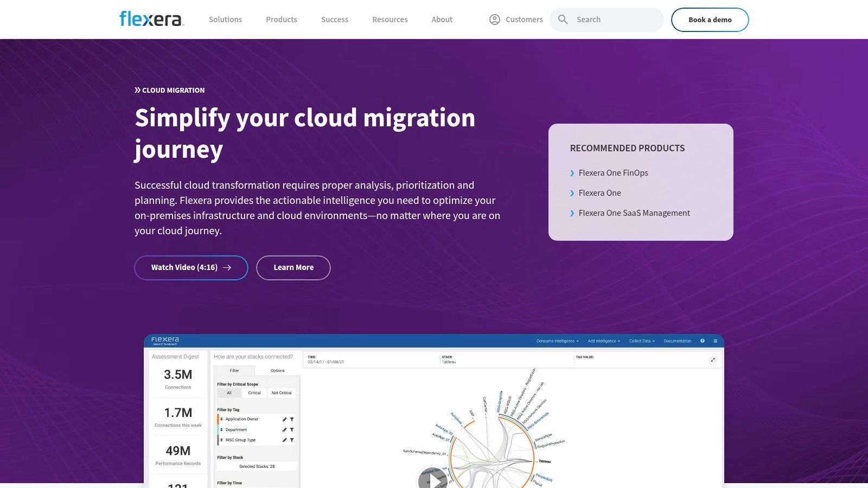The width and height of the screenshot is (868, 488).
Task: Click the pencil edit icon for Application Owner
Action: click(x=284, y=419)
